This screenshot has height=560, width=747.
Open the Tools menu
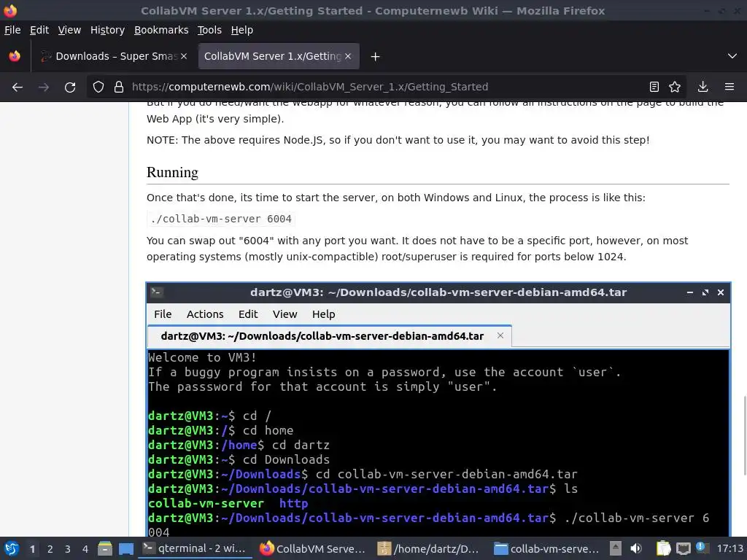coord(209,30)
